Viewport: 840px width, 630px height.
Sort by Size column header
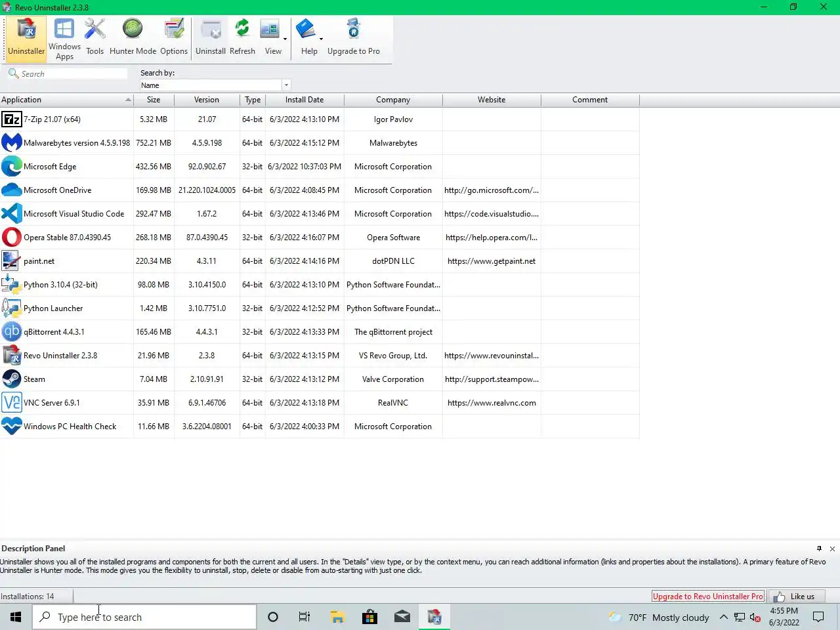point(154,100)
